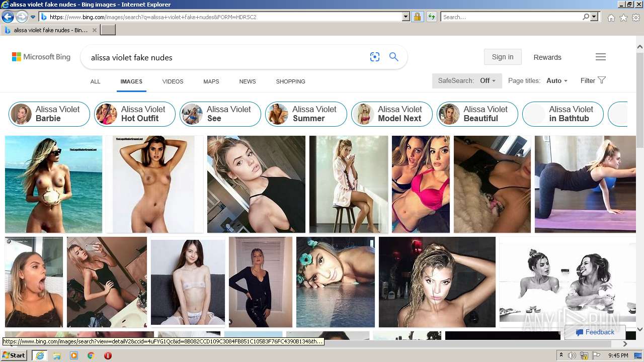Screen dimensions: 644x362
Task: Open the Action Center flag icon
Action: (596, 355)
